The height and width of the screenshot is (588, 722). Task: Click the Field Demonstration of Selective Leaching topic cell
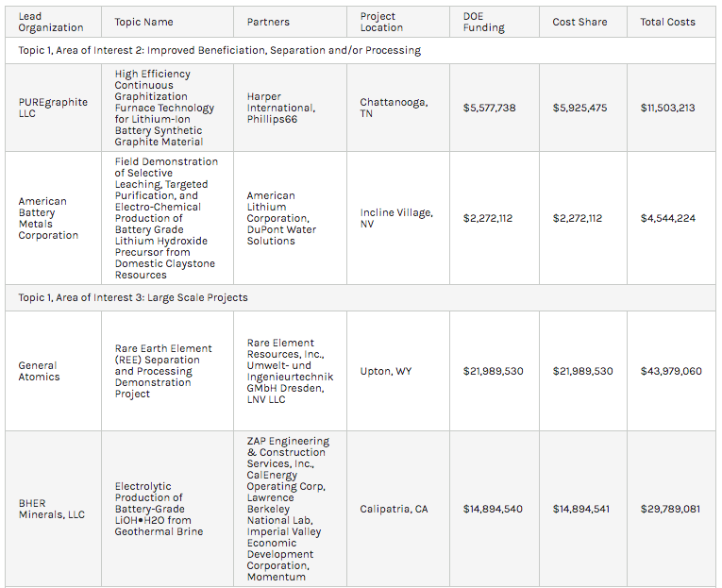tap(166, 218)
